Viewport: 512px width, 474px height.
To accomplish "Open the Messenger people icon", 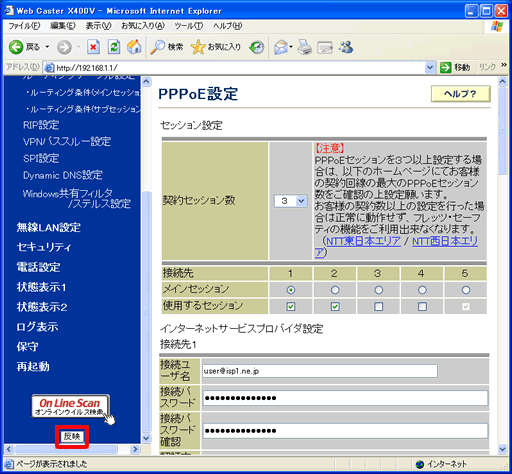I will [x=346, y=47].
